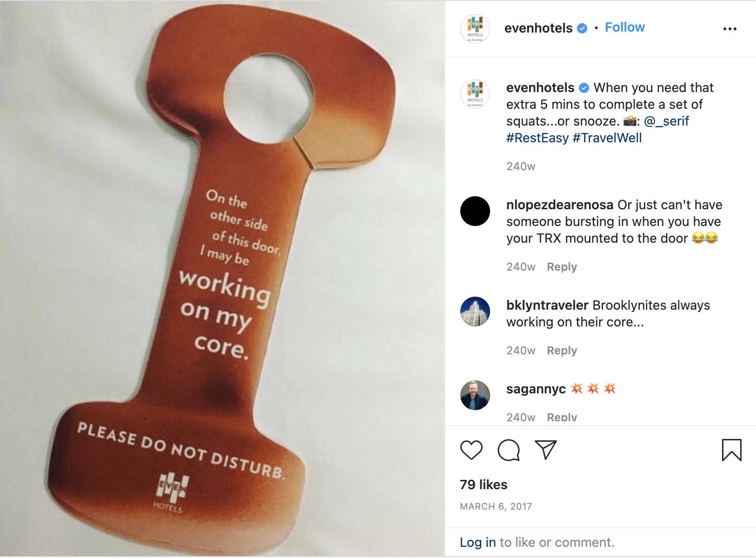756x558 pixels.
Task: Open the @_serif mention link
Action: click(x=666, y=121)
